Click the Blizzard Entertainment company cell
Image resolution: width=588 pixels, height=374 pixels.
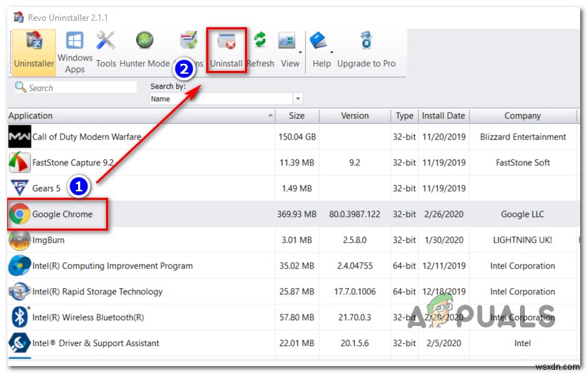[523, 137]
